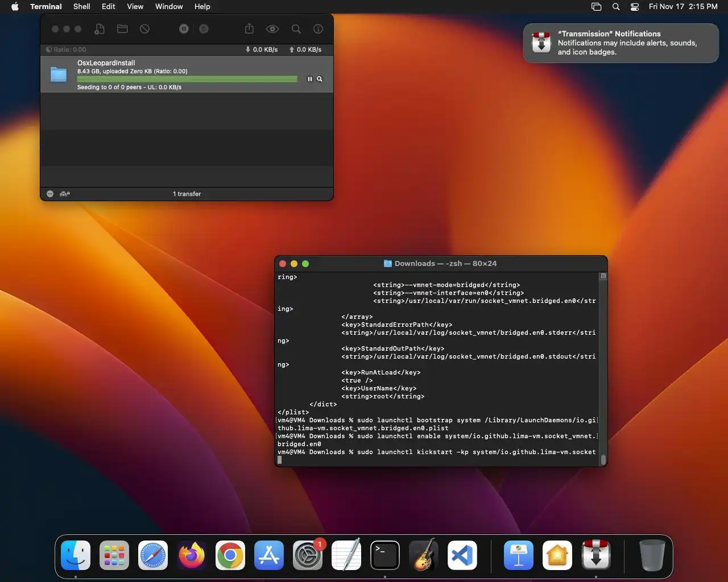The width and height of the screenshot is (728, 582).
Task: Click the Share icon in Transmission toolbar
Action: [249, 28]
